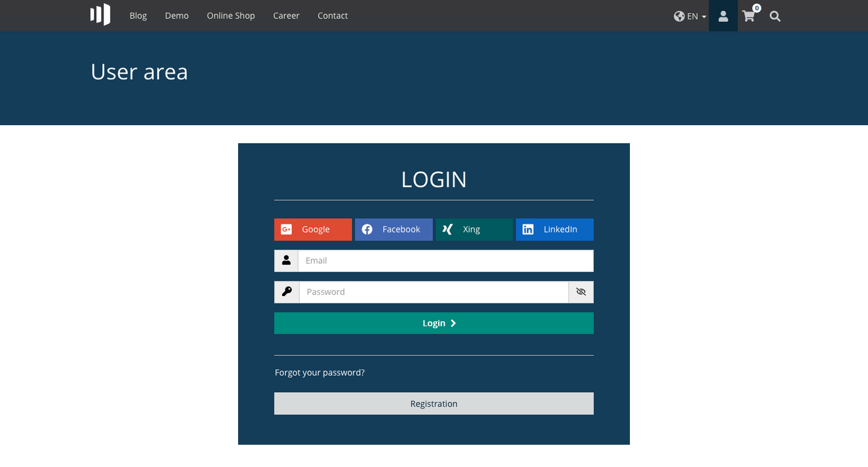Open the Forgot your password link
Screen dimensions: 868x467
point(319,372)
